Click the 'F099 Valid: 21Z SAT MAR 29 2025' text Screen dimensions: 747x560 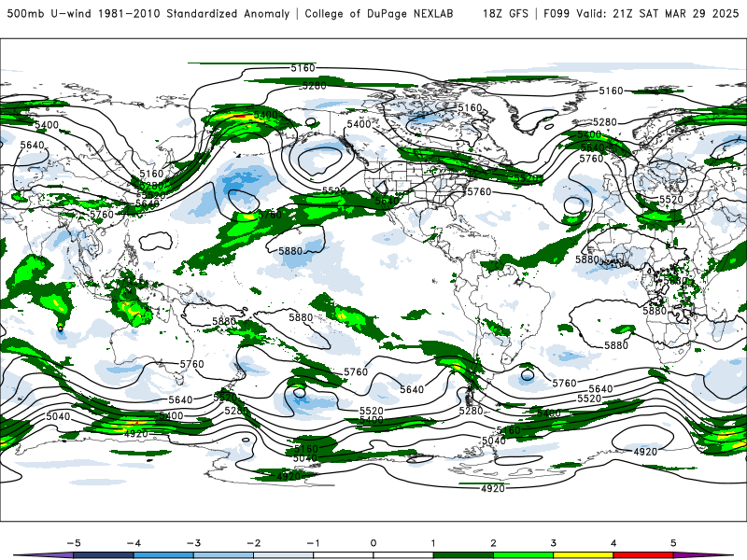point(641,13)
